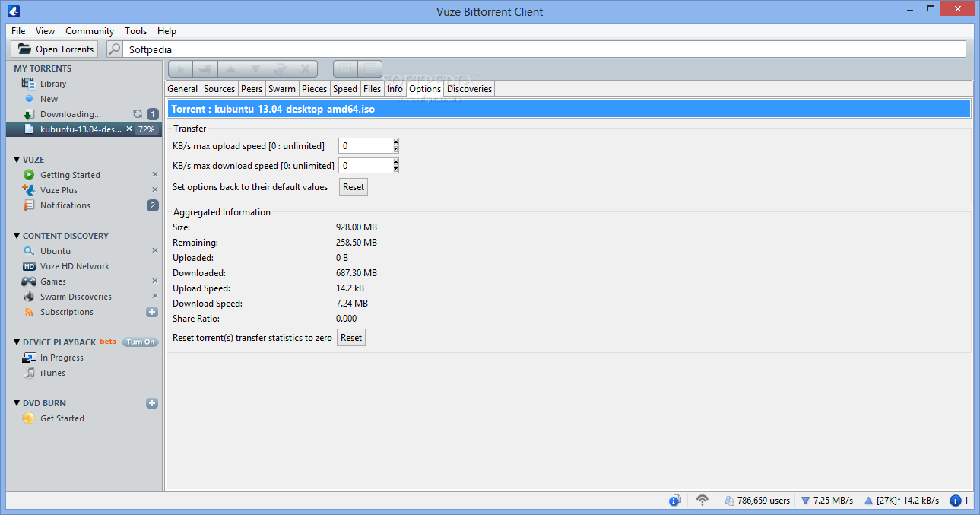Click the blue info alert icon
980x515 pixels.
pos(956,501)
